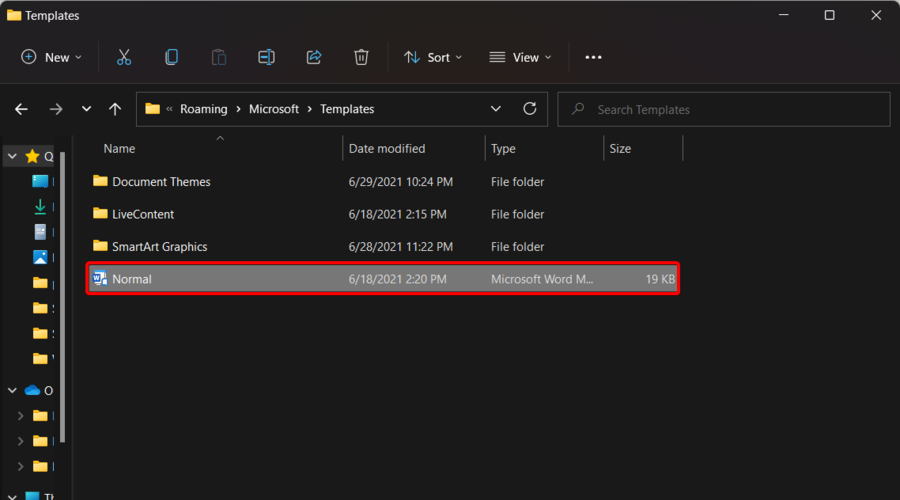Viewport: 900px width, 500px height.
Task: Select Microsoft in the breadcrumb path
Action: (x=273, y=109)
